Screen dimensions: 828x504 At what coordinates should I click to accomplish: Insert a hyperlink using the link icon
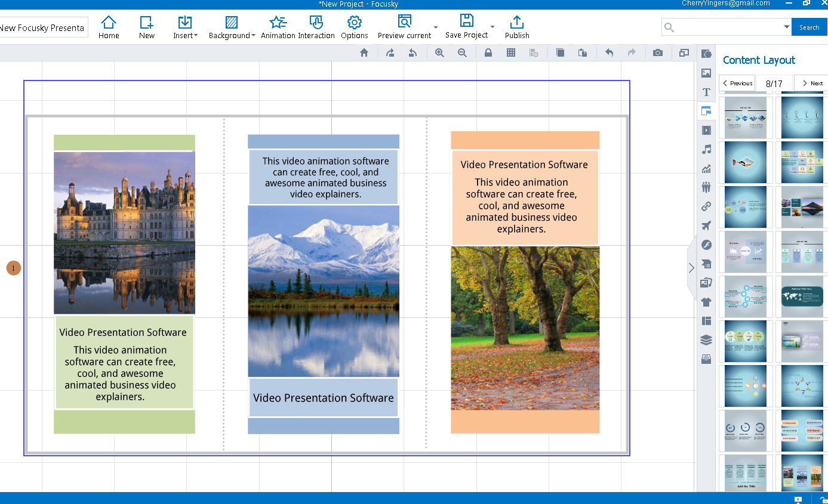[x=706, y=206]
